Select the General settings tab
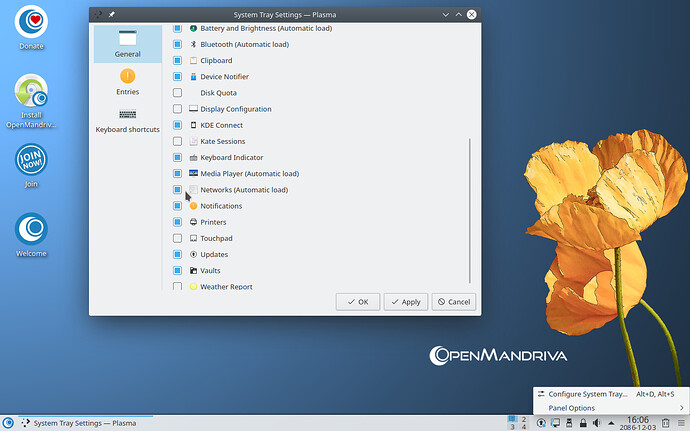Image resolution: width=690 pixels, height=431 pixels. point(128,44)
